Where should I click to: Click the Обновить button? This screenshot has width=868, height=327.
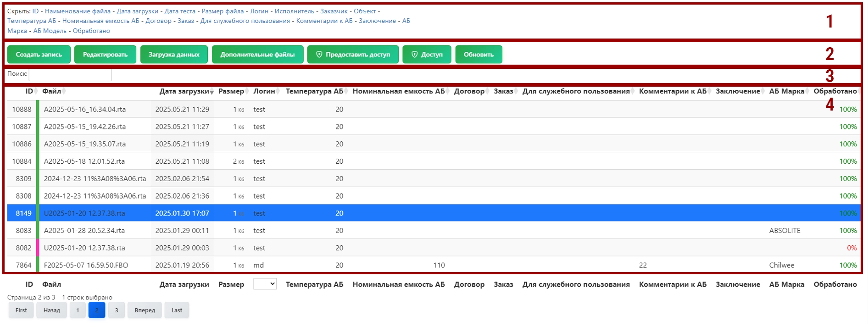click(479, 55)
